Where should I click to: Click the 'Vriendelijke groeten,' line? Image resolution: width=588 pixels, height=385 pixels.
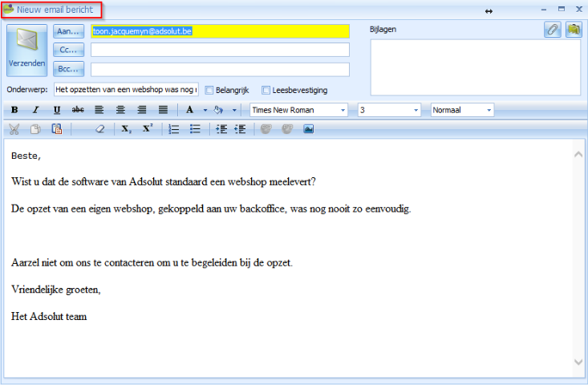pyautogui.click(x=56, y=290)
